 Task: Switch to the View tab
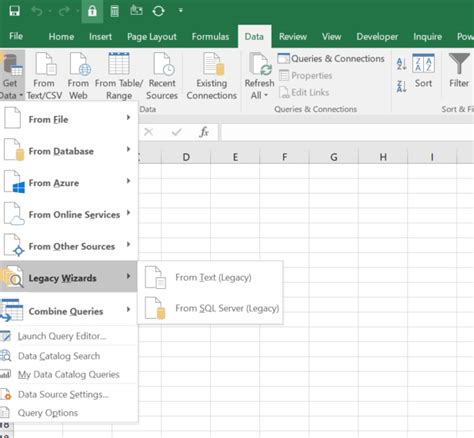[331, 37]
